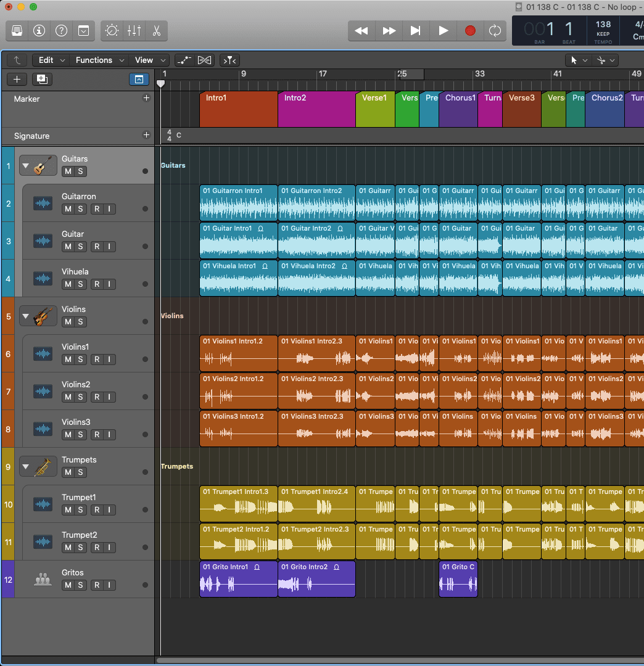The height and width of the screenshot is (666, 644).
Task: Solo the Violins1 track
Action: [x=81, y=360]
